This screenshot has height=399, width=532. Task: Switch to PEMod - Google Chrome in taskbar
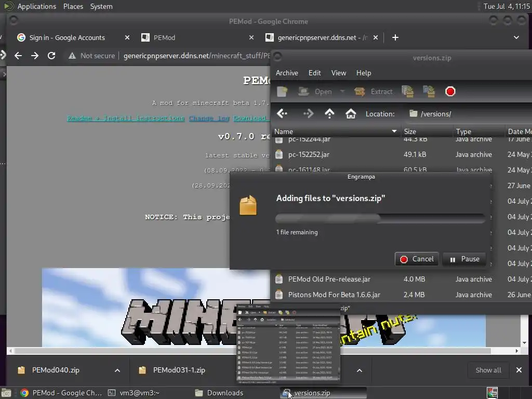click(61, 393)
